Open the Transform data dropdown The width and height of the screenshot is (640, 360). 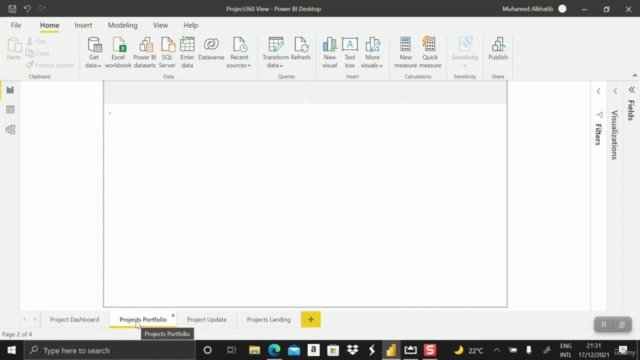pyautogui.click(x=275, y=52)
